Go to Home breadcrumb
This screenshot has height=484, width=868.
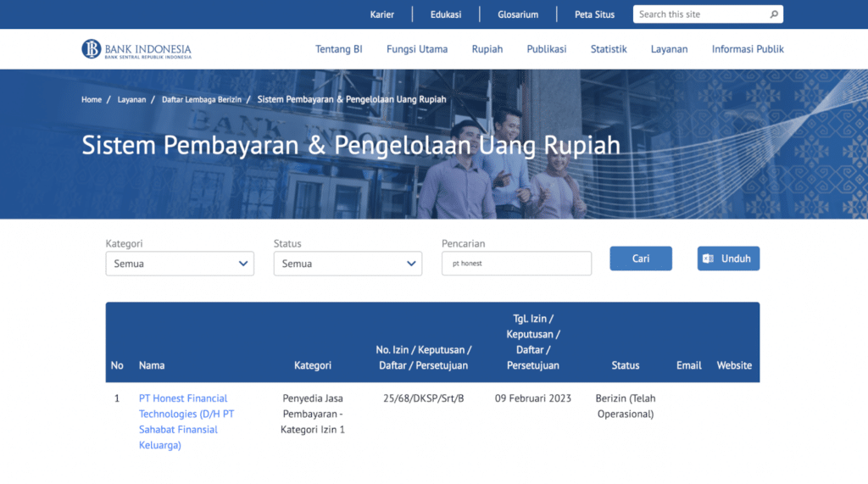pos(92,100)
